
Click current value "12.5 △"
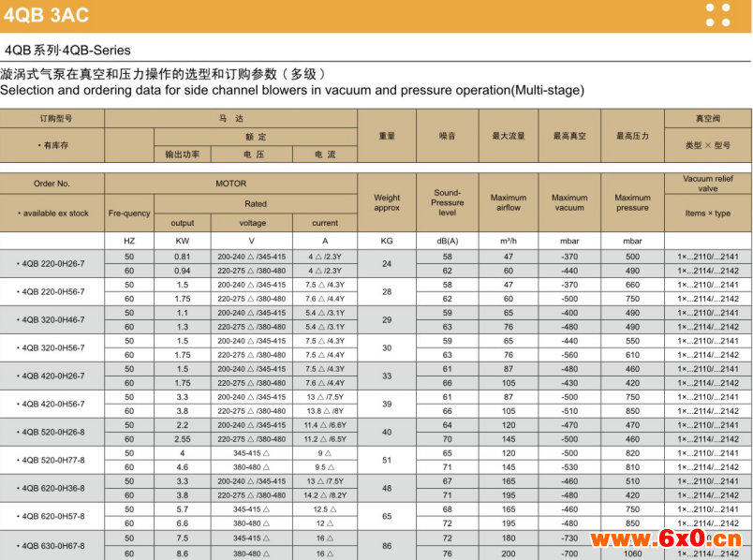(325, 509)
